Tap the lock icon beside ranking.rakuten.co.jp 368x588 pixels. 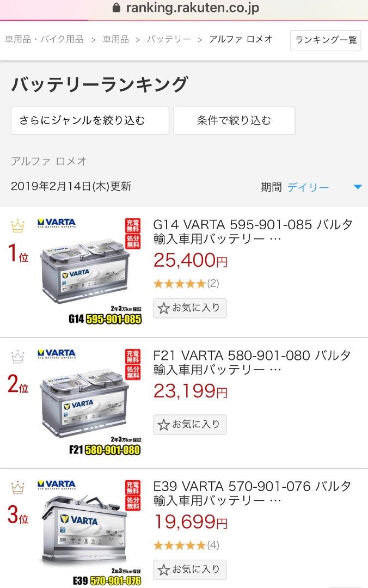click(116, 8)
